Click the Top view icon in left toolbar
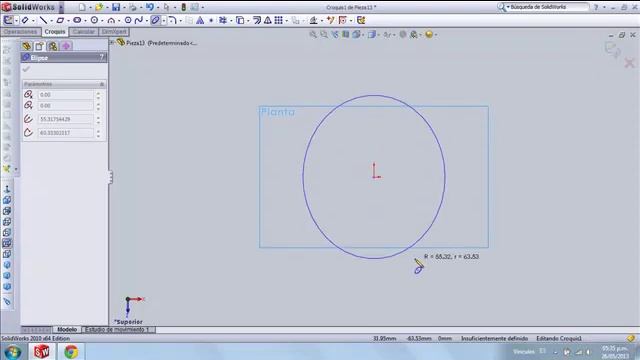 pyautogui.click(x=7, y=243)
